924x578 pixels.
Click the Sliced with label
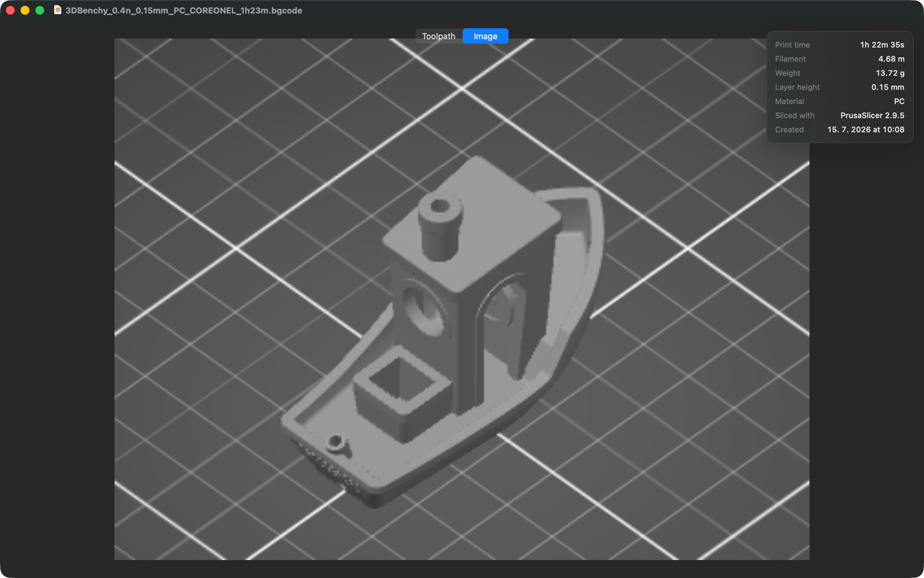tap(795, 116)
